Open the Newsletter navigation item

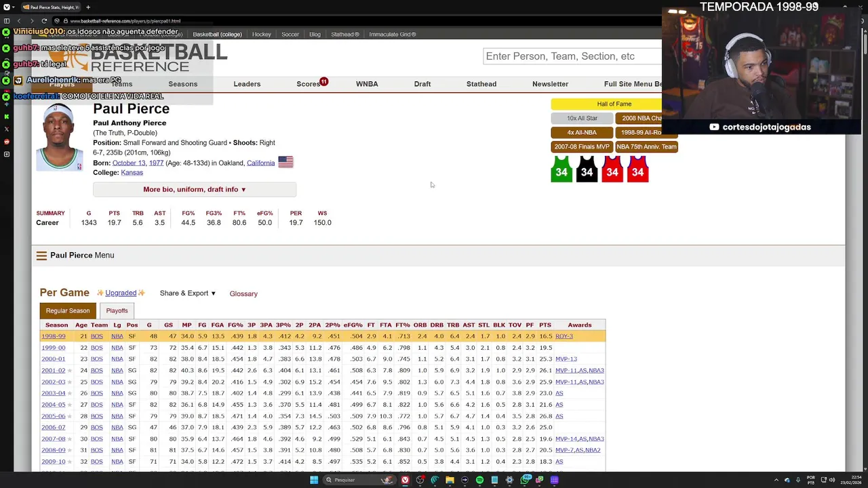[x=550, y=84]
